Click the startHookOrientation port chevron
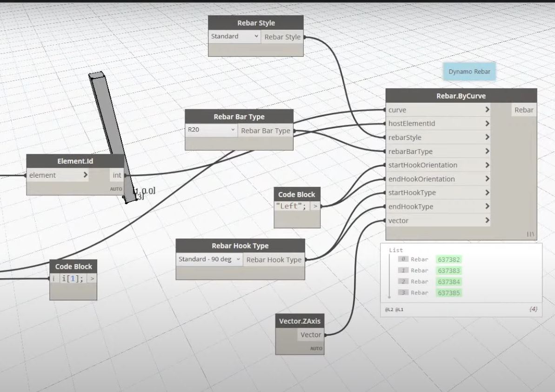 pyautogui.click(x=487, y=165)
